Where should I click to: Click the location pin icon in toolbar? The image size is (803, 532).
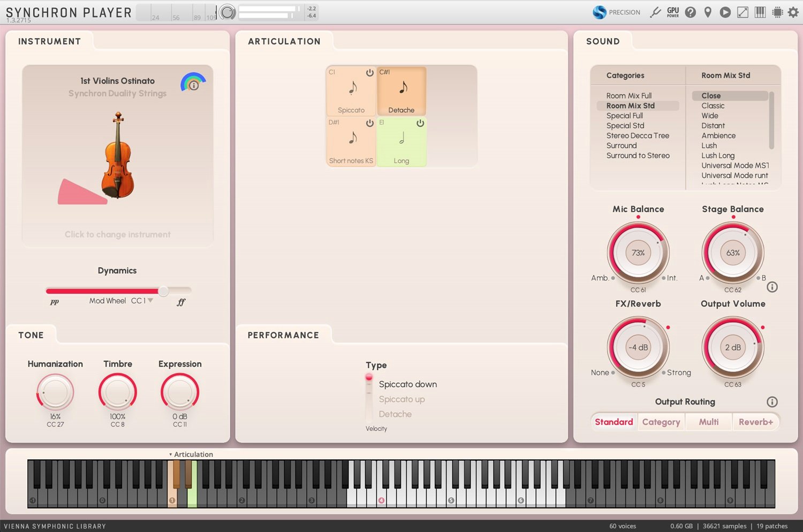[708, 12]
